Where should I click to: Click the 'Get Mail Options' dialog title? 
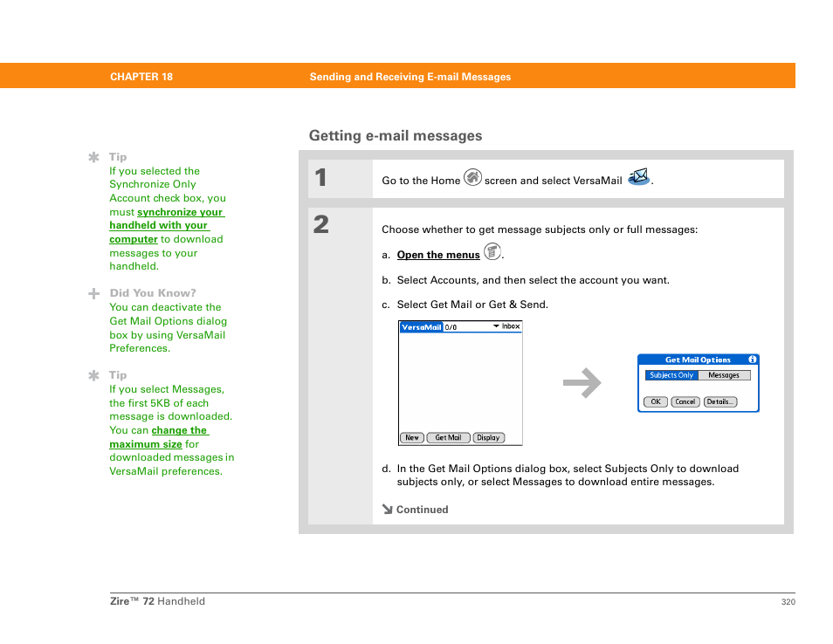pyautogui.click(x=698, y=360)
